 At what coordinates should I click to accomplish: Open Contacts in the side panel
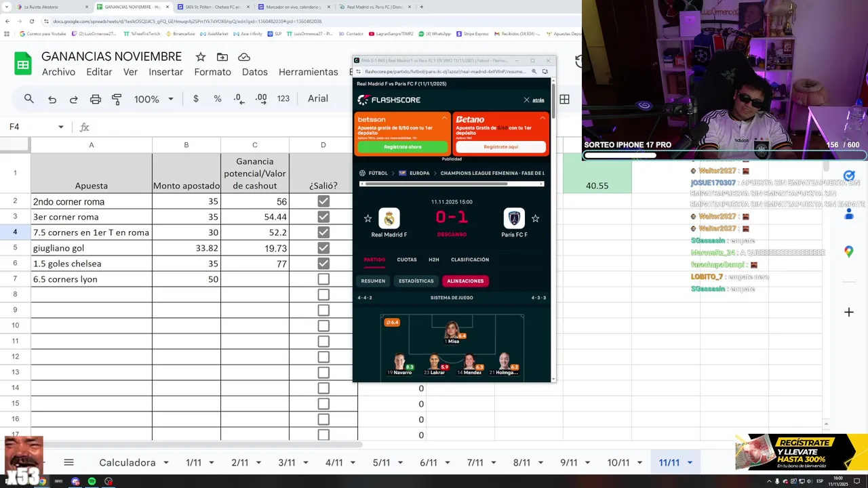(848, 213)
